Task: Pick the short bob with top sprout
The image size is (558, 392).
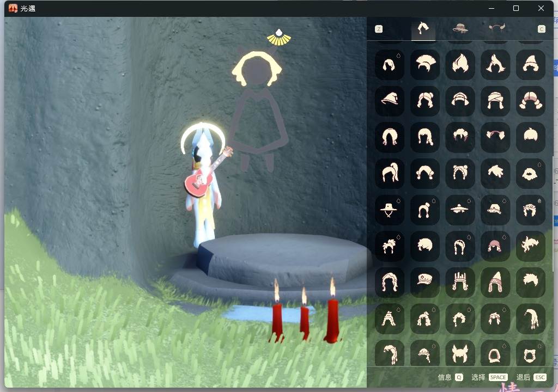Action: click(531, 137)
